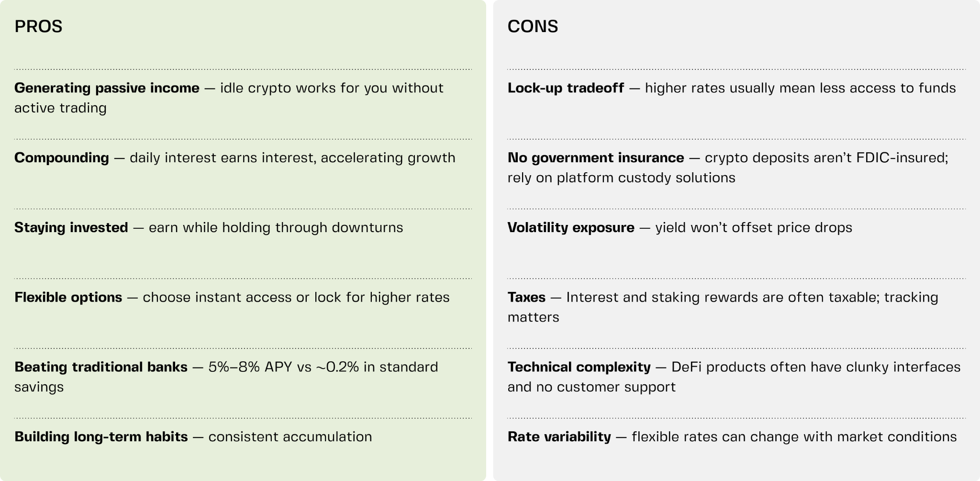980x481 pixels.
Task: Select the "Taxes" bold label
Action: [526, 297]
